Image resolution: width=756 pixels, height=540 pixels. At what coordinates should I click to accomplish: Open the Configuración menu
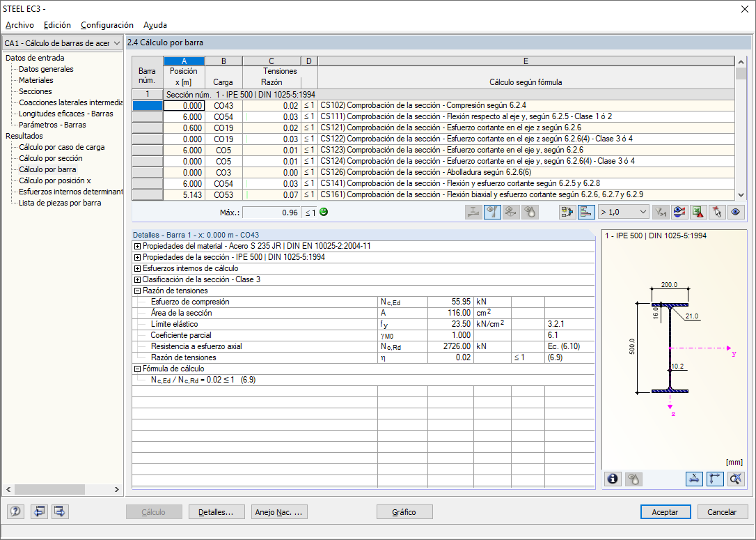(107, 25)
